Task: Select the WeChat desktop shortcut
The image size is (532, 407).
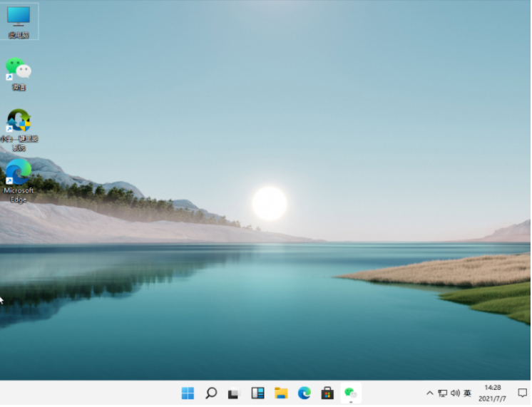Action: [x=19, y=73]
